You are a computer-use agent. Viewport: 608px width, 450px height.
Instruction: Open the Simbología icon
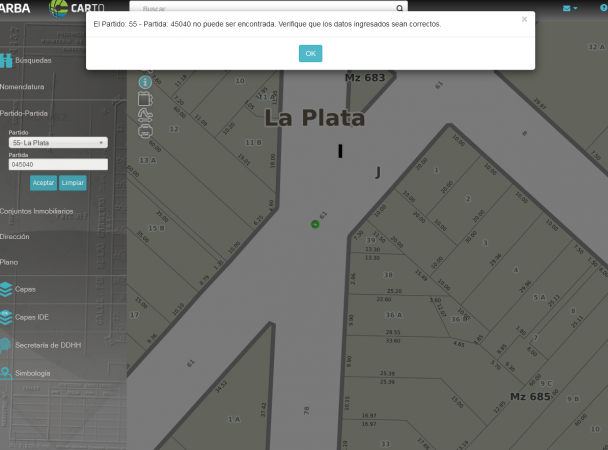(6, 373)
